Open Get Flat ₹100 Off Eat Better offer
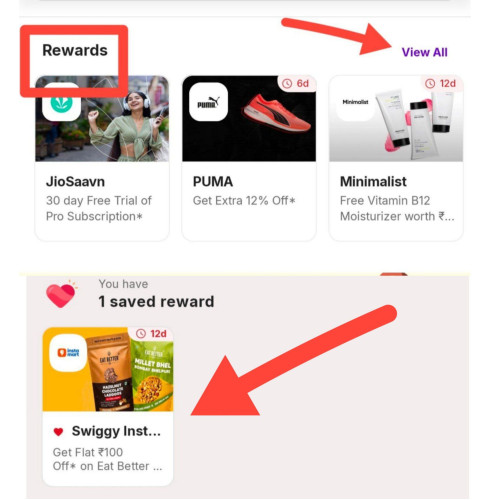500x500 pixels. pos(107,459)
